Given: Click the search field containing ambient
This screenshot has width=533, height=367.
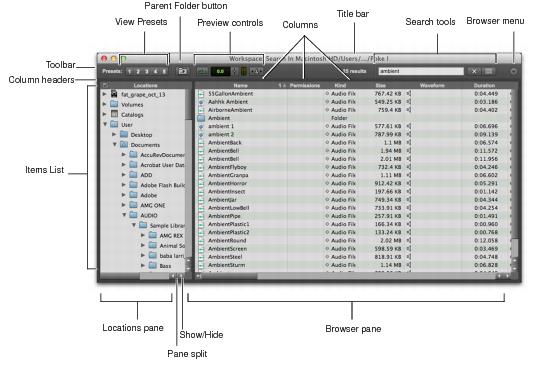Looking at the screenshot, I should pyautogui.click(x=421, y=71).
